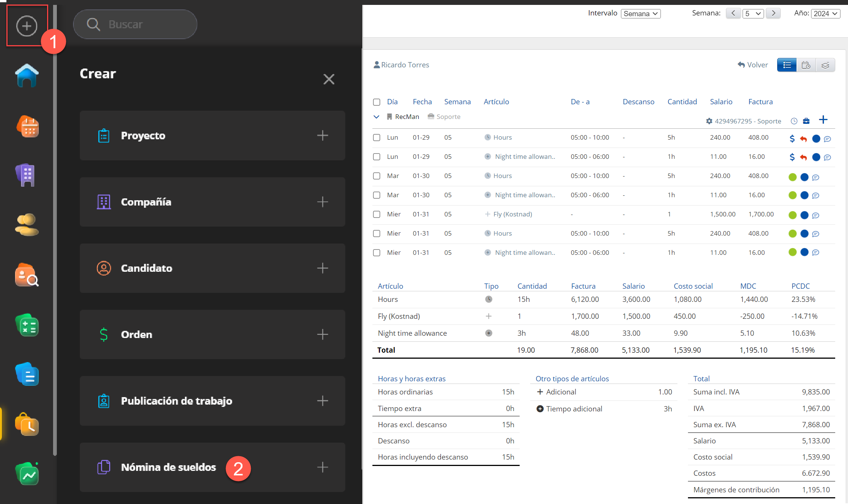Viewport: 848px width, 504px height.
Task: Check the first Mar 01-30 Hours row checkbox
Action: pos(377,176)
